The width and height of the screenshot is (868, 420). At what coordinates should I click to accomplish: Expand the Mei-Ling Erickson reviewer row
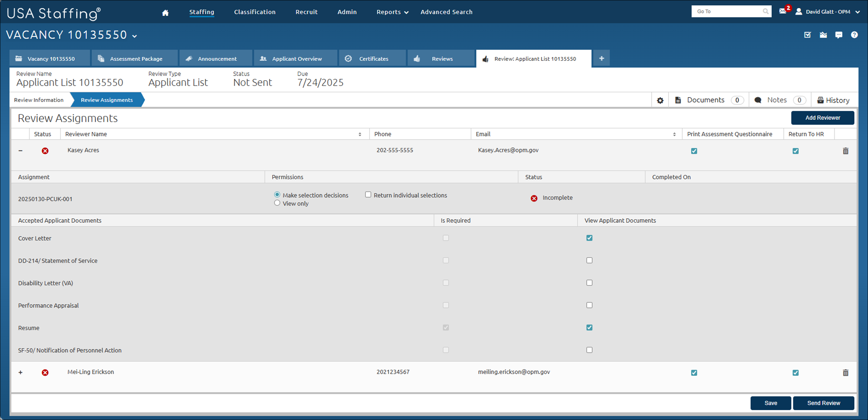[20, 372]
